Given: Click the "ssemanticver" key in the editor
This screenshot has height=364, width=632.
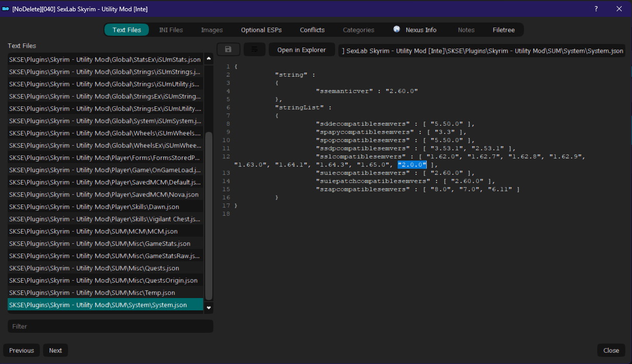Looking at the screenshot, I should (x=344, y=91).
